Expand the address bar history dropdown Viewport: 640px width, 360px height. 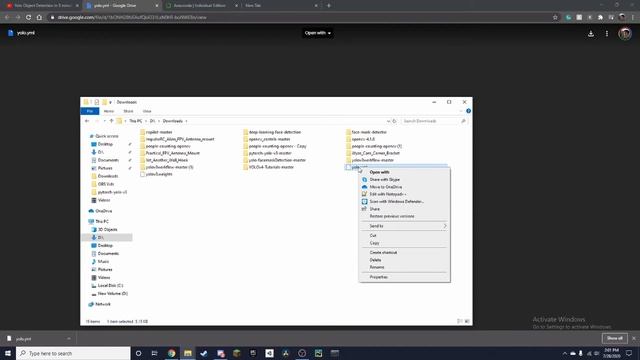click(388, 121)
